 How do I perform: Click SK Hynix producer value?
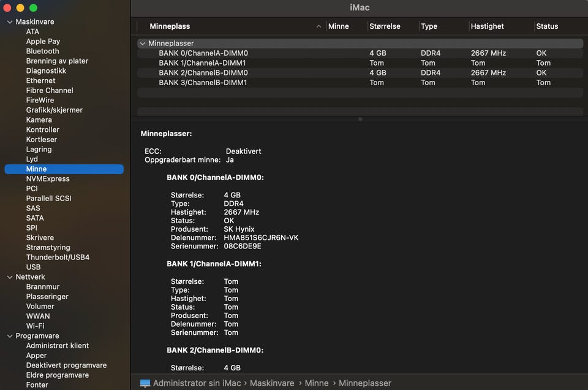click(239, 229)
